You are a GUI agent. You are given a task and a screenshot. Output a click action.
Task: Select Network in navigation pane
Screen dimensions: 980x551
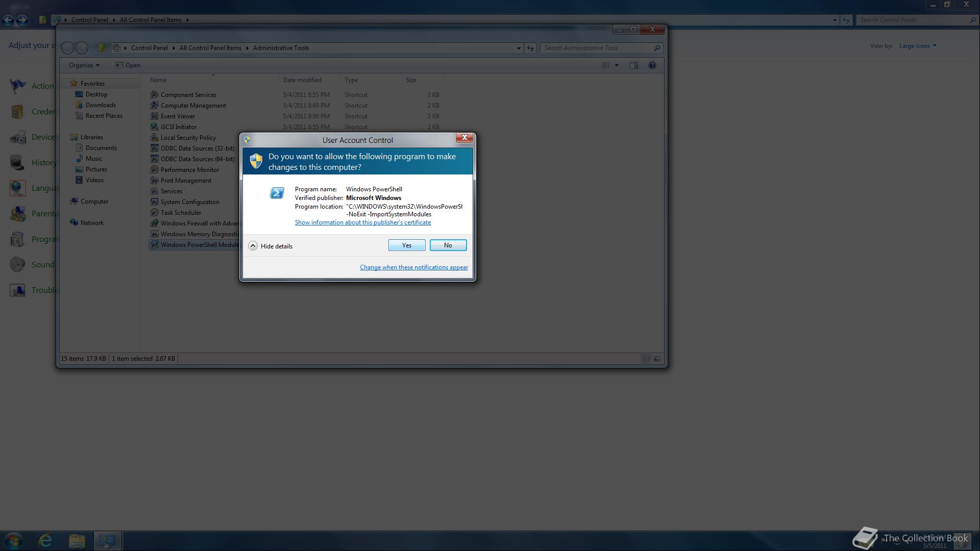pos(92,223)
